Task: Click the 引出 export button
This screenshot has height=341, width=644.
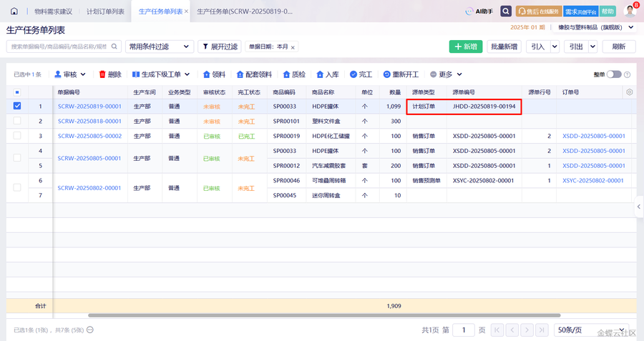Action: 576,46
